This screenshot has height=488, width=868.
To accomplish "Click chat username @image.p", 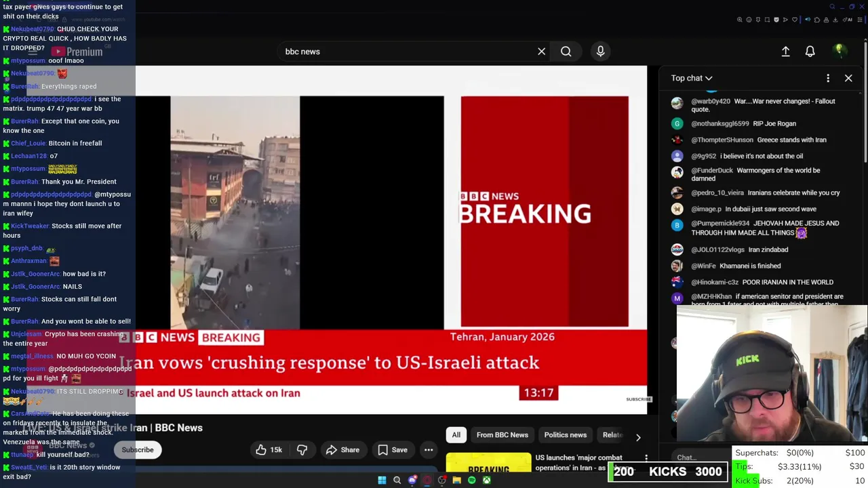I will [706, 209].
